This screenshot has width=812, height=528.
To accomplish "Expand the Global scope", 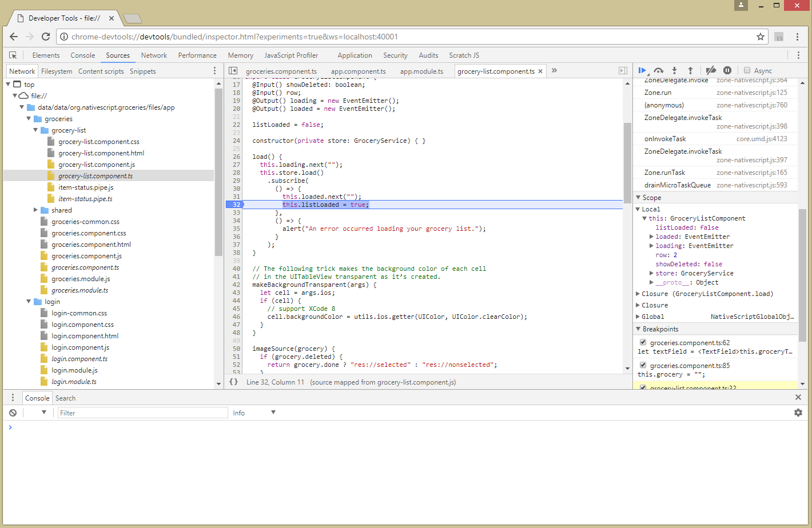I will pyautogui.click(x=638, y=317).
